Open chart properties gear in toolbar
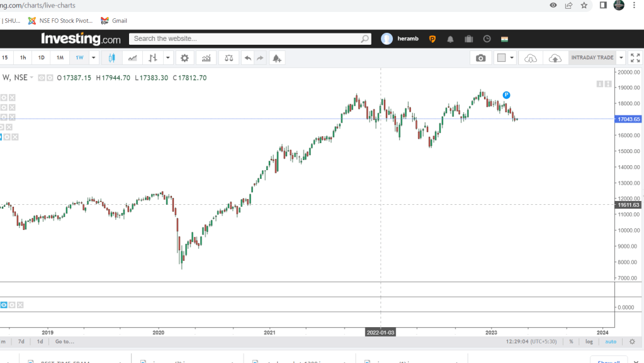 point(184,58)
